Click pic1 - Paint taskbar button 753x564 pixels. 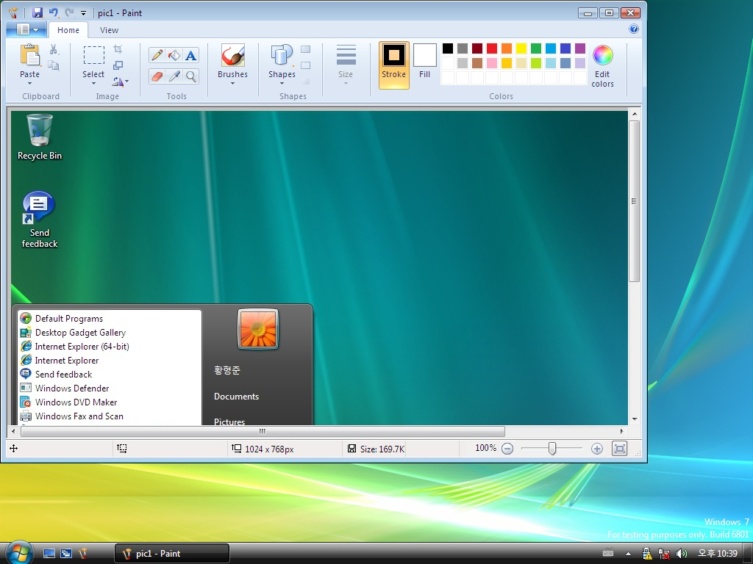tap(171, 553)
